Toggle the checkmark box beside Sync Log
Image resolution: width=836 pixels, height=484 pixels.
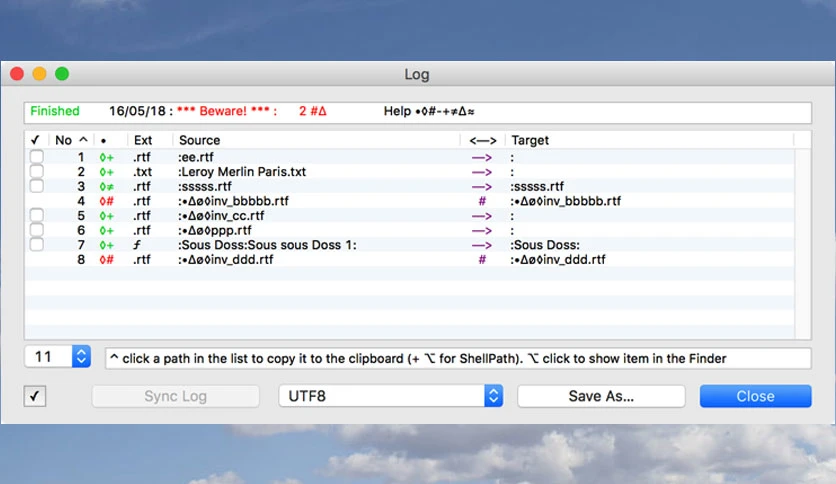[x=35, y=396]
